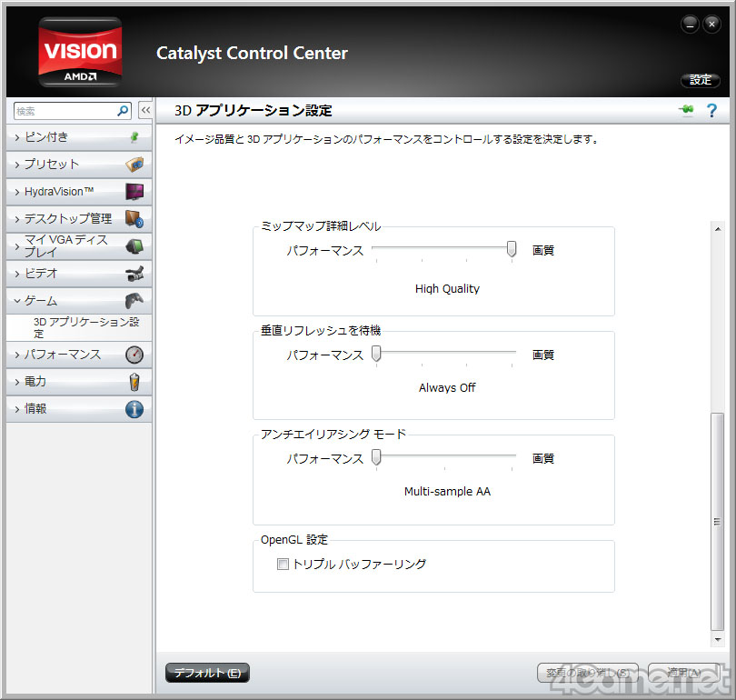736x700 pixels.
Task: Click the パフォーマンス gauge icon
Action: click(134, 355)
